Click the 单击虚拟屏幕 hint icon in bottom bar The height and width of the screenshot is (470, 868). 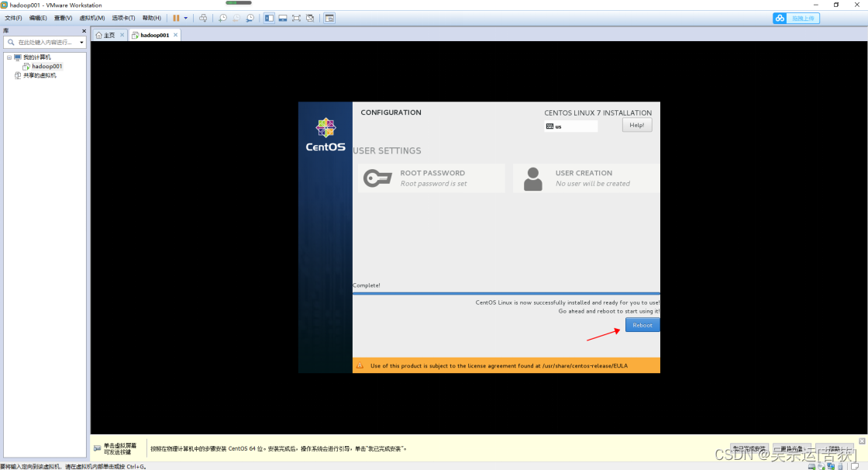point(98,448)
